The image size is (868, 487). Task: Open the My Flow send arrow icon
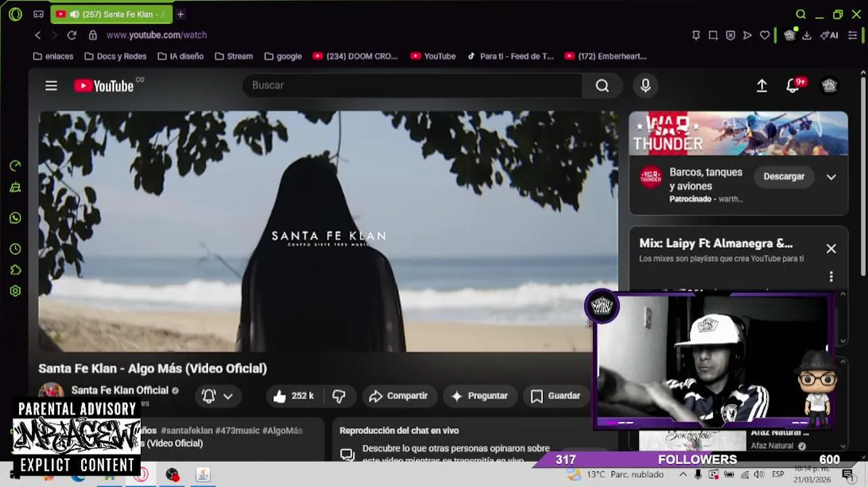coord(747,35)
